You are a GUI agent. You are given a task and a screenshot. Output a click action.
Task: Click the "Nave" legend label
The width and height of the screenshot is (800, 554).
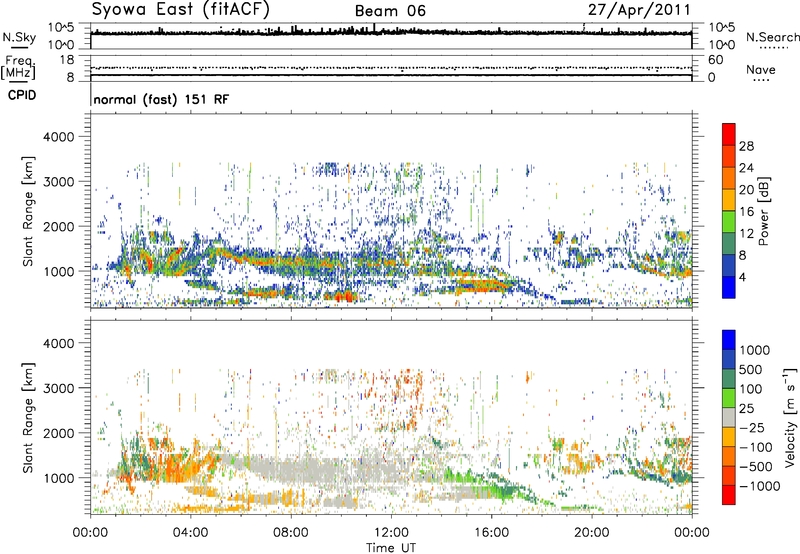coord(761,69)
